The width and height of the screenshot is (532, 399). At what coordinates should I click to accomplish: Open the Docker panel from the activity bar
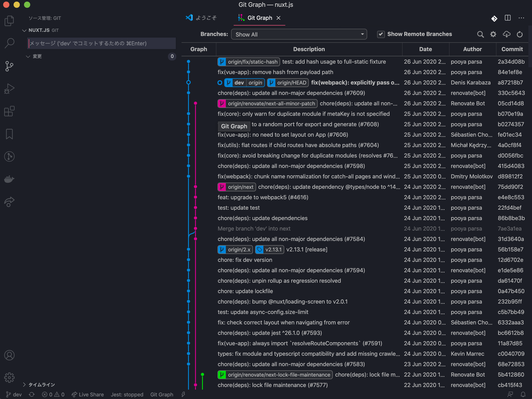[x=9, y=179]
